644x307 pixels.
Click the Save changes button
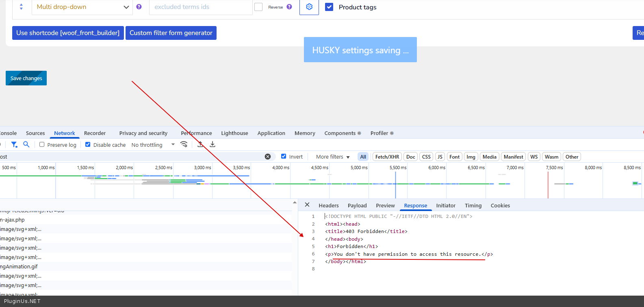click(x=26, y=78)
